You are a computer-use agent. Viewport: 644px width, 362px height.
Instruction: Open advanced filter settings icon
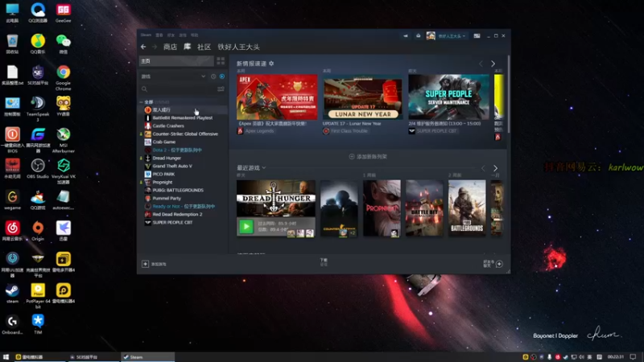click(x=221, y=88)
